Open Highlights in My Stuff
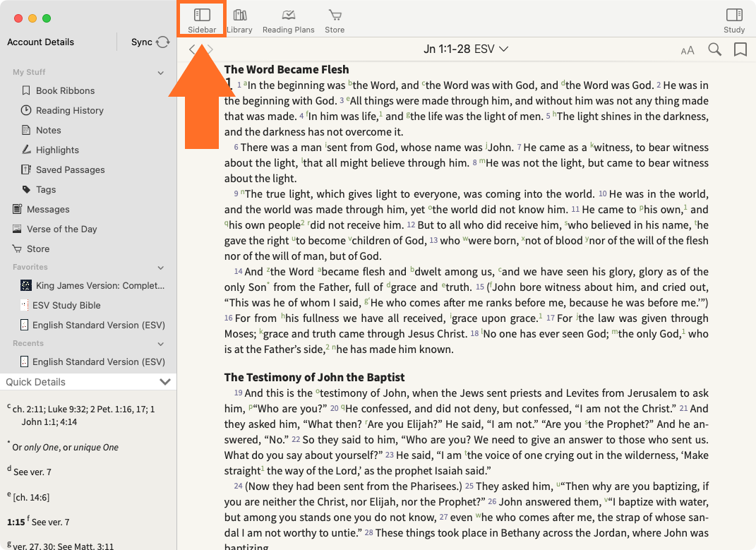 57,150
